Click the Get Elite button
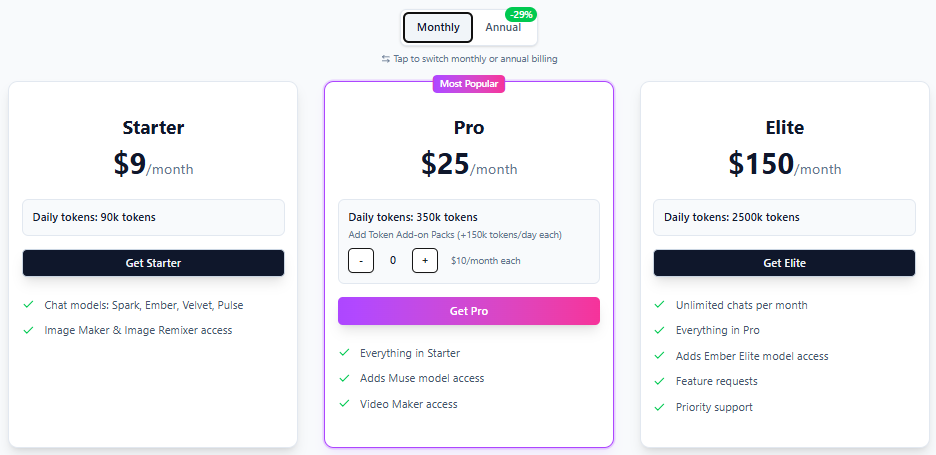The height and width of the screenshot is (455, 936). (x=784, y=263)
